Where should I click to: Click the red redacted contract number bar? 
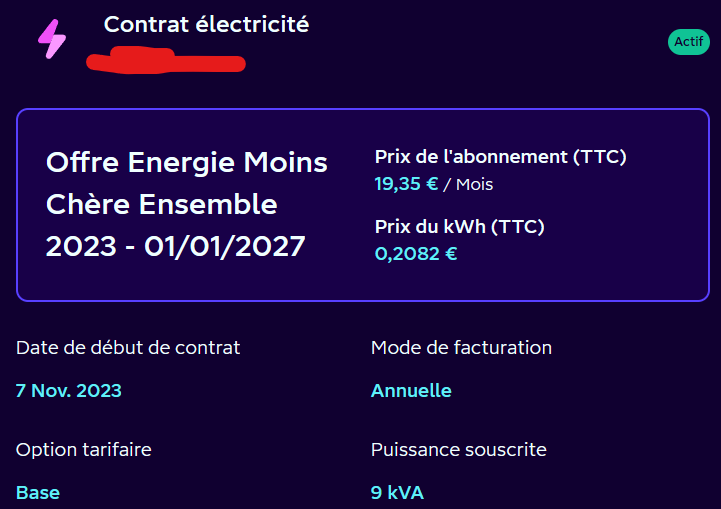165,62
